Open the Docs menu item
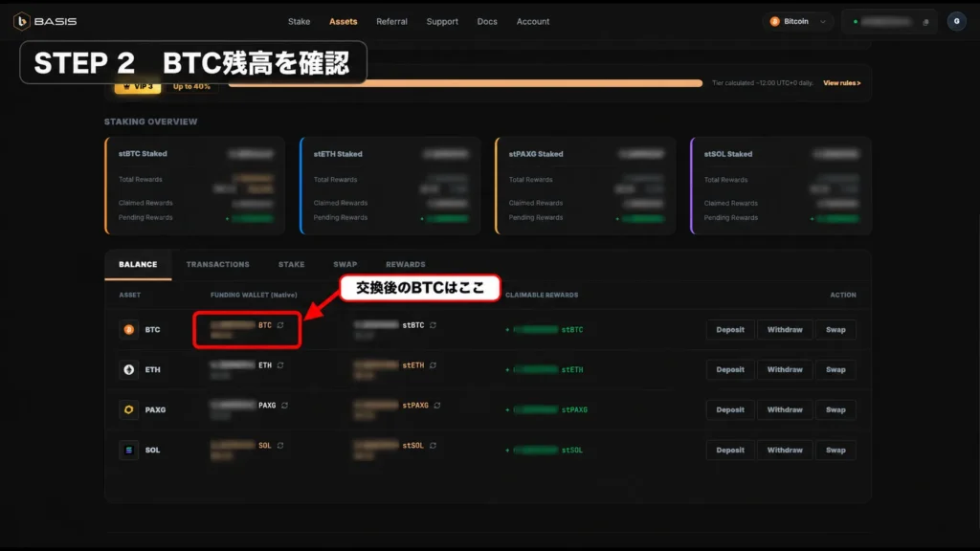Viewport: 980px width, 551px height. tap(487, 21)
